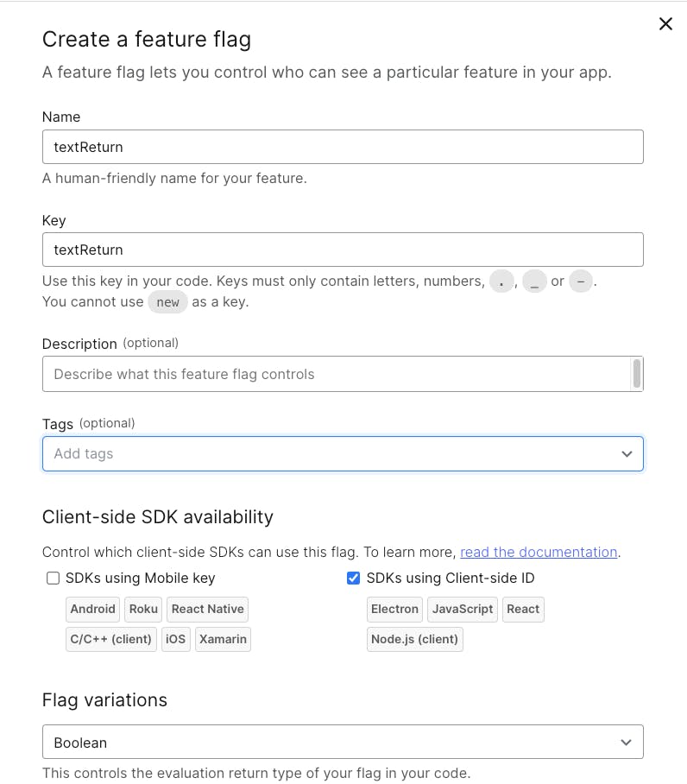This screenshot has width=687, height=784.
Task: Close the Create a feature flag dialog
Action: click(x=665, y=23)
